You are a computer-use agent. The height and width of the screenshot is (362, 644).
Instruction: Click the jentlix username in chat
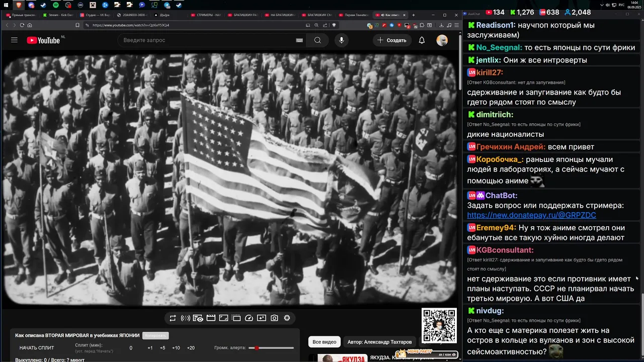489,60
